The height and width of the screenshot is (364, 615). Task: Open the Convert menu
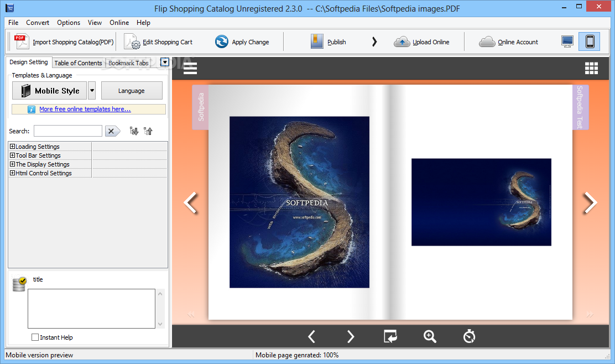point(38,22)
